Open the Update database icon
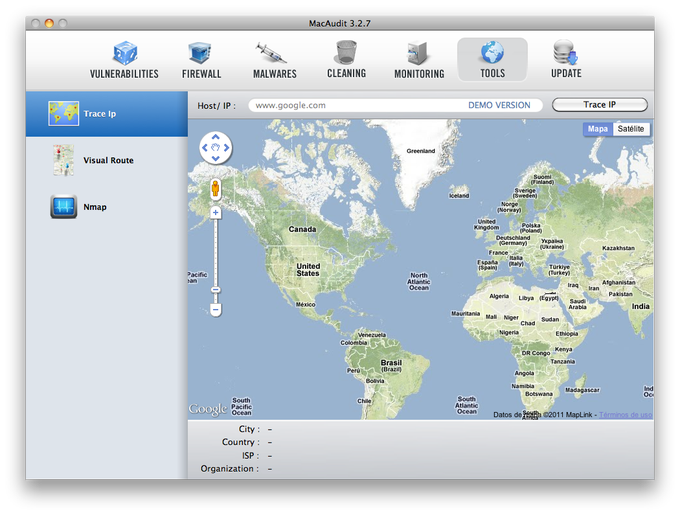 point(566,52)
